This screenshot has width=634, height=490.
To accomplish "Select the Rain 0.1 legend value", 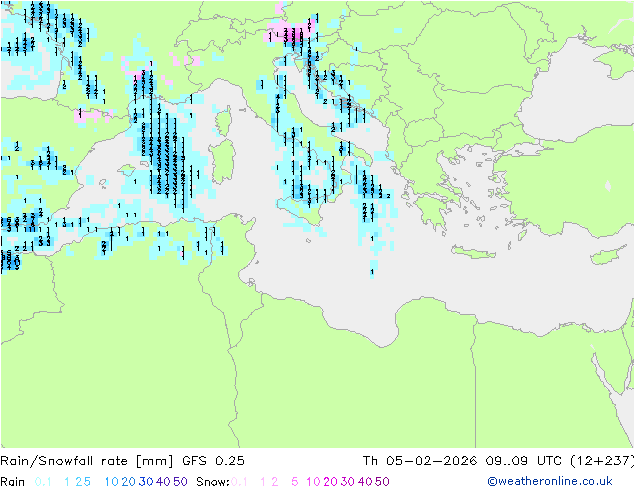I will [x=43, y=482].
